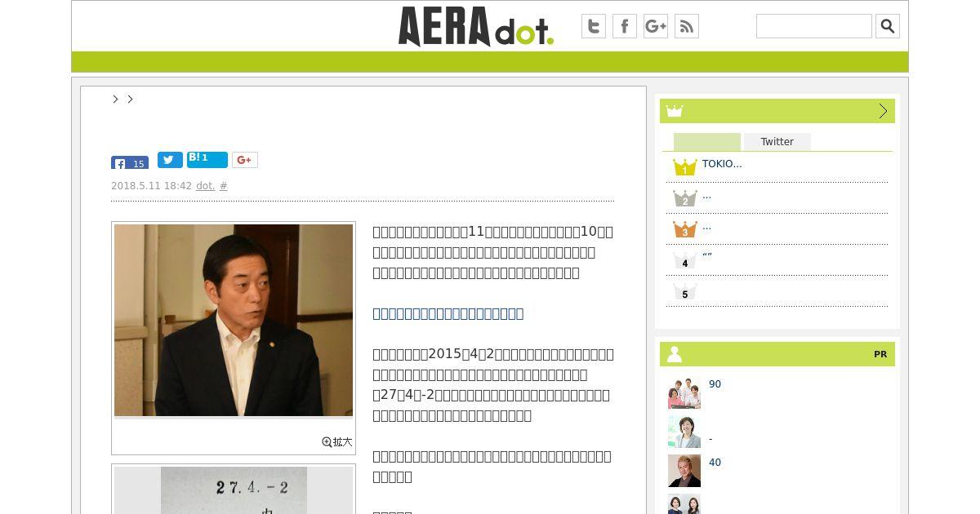980x514 pixels.
Task: Open the rank 3 ranking article
Action: (706, 227)
